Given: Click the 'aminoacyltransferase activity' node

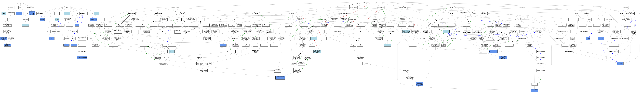Looking at the screenshot, I should pos(7,25).
